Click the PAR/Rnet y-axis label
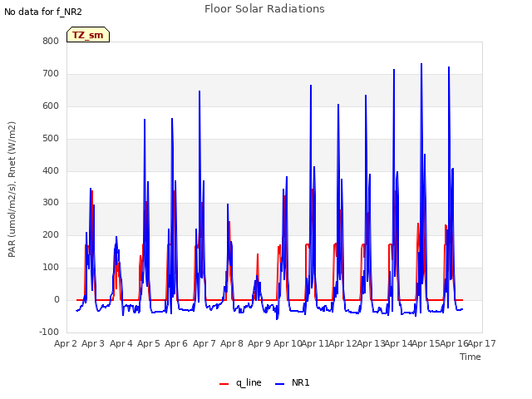The image size is (532, 399). [12, 190]
